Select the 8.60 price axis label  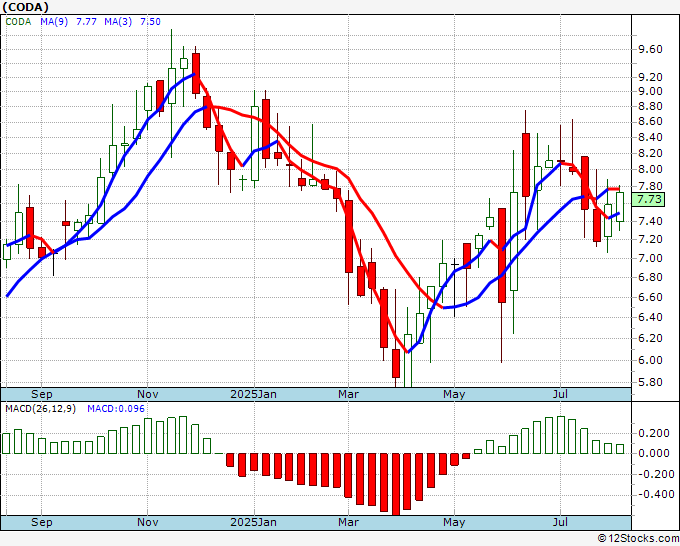pos(650,121)
